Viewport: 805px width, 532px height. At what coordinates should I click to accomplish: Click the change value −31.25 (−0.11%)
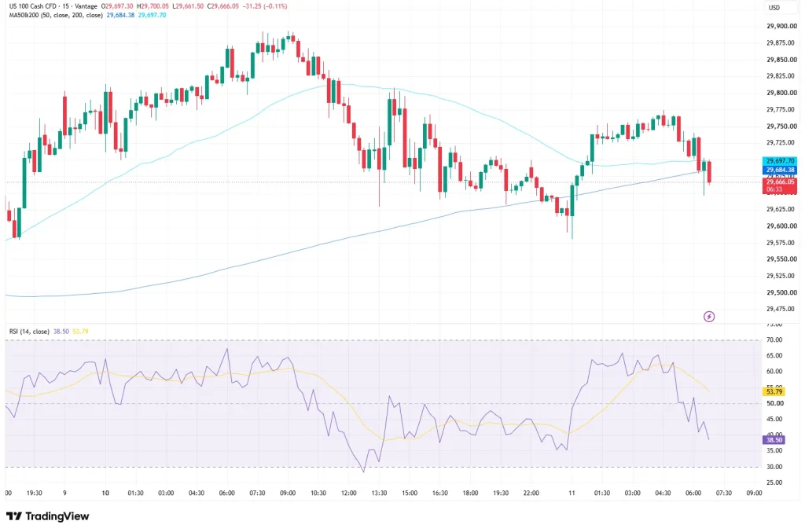point(265,6)
